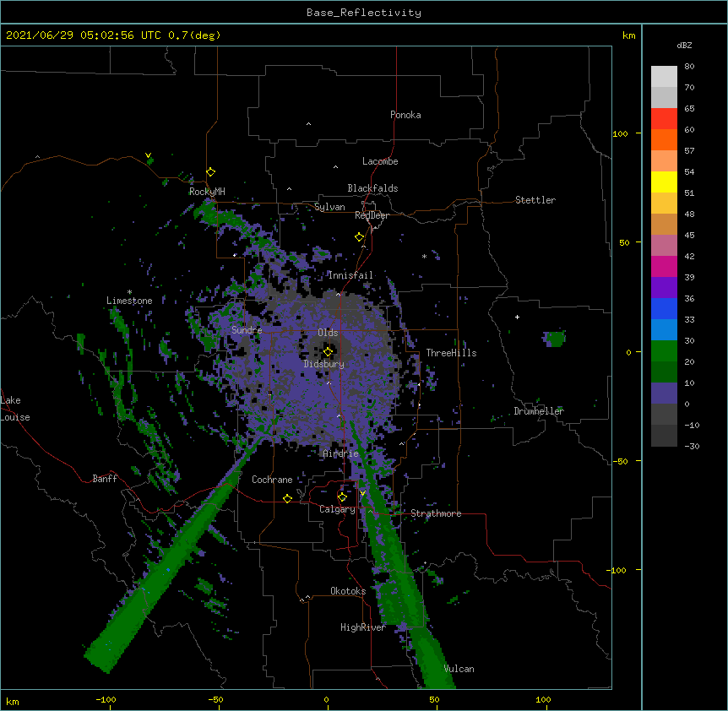Viewport: 728px width, 711px height.
Task: Select the gold 48-51 dBZ legend swatch
Action: (664, 204)
